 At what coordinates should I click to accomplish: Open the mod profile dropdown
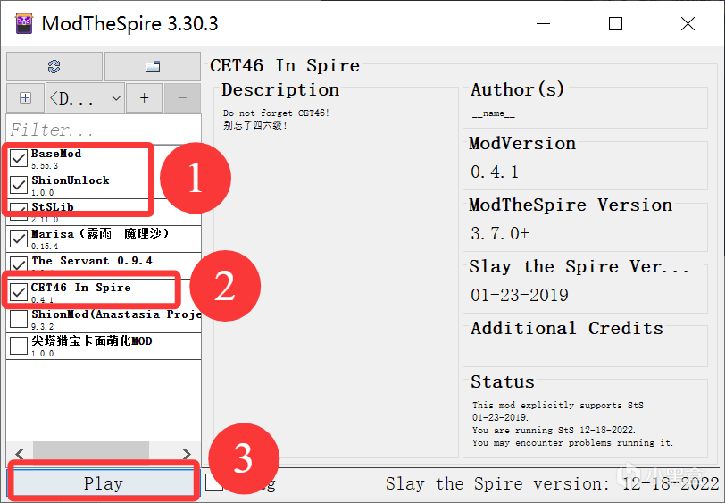click(86, 98)
